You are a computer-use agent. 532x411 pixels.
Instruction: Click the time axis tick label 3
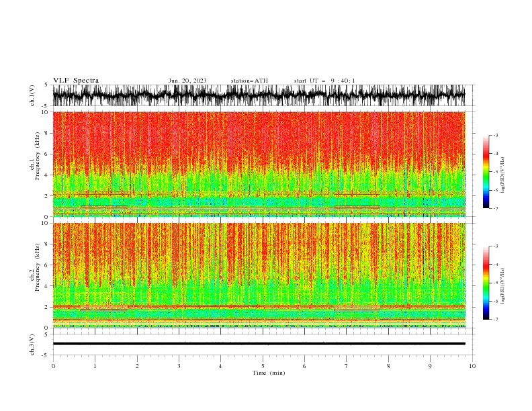[x=179, y=366]
